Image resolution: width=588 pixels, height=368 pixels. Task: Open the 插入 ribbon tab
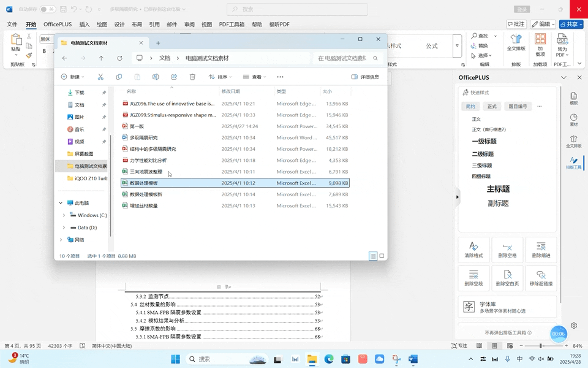click(x=85, y=25)
